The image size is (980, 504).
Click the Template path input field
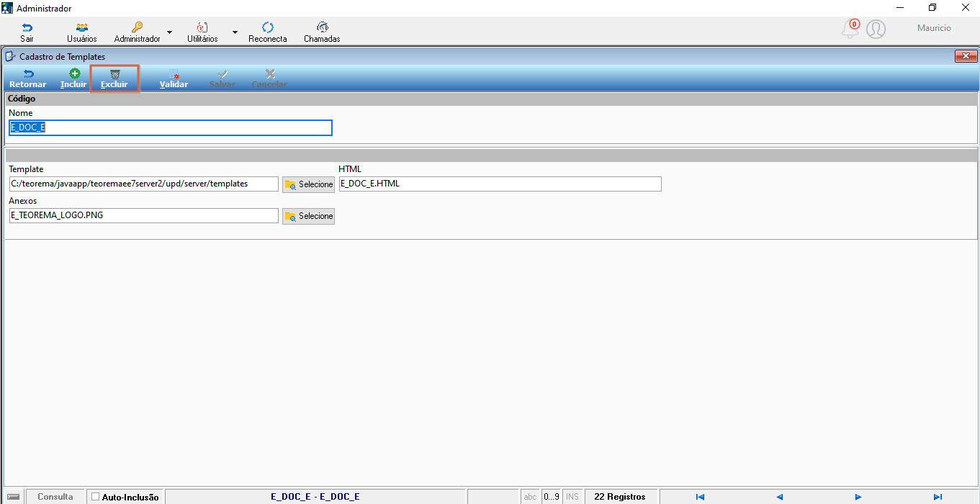(144, 184)
